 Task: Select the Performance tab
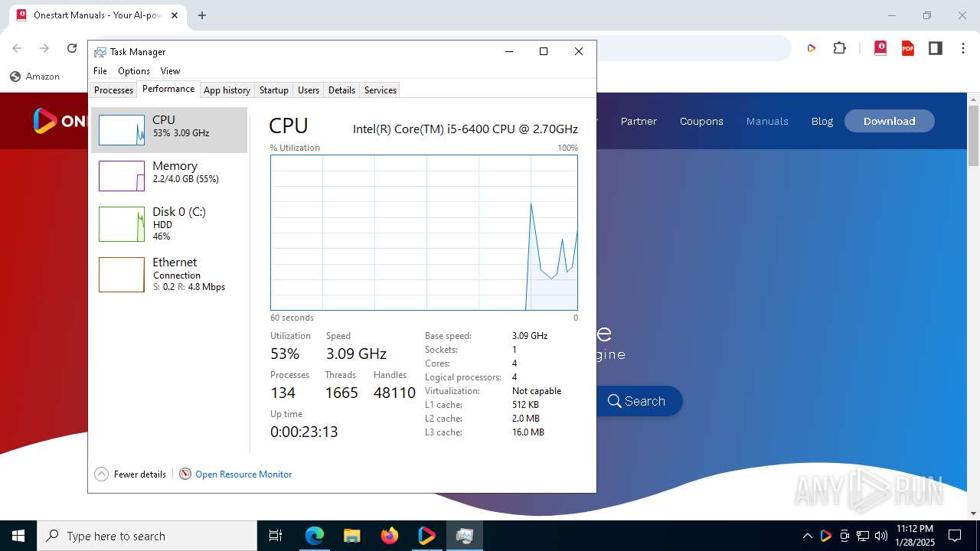point(168,89)
